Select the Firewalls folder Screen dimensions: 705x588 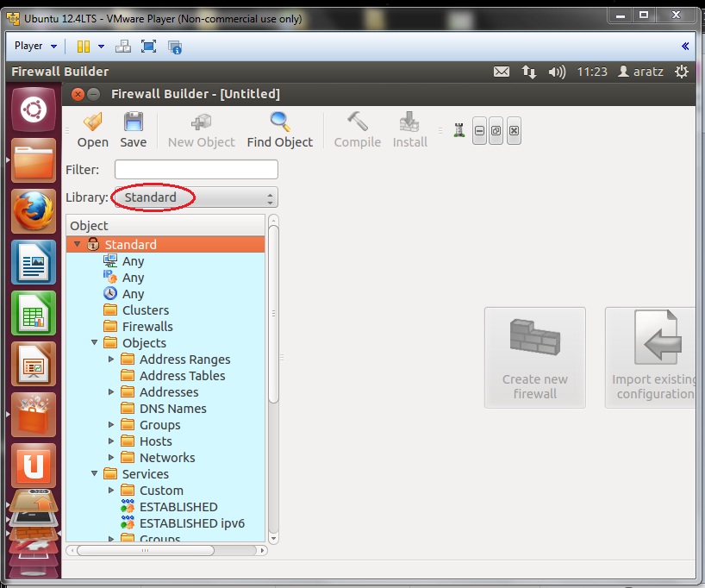pyautogui.click(x=147, y=326)
